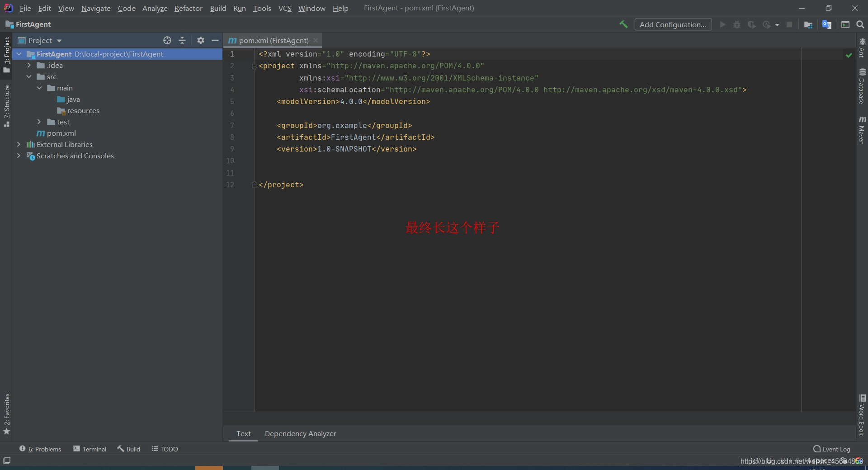Open the Problems tool window
The width and height of the screenshot is (868, 470).
point(40,449)
